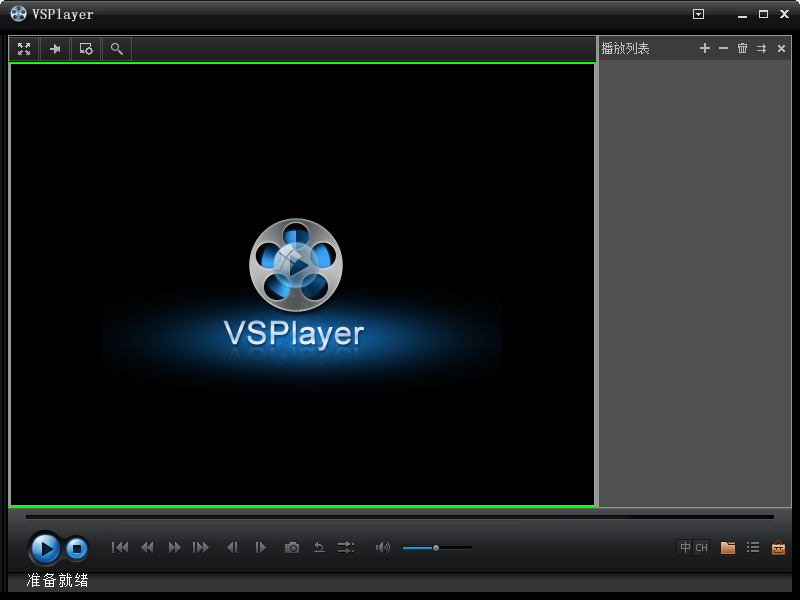This screenshot has height=600, width=800.
Task: Click the trash icon to clear playlist
Action: pyautogui.click(x=741, y=48)
